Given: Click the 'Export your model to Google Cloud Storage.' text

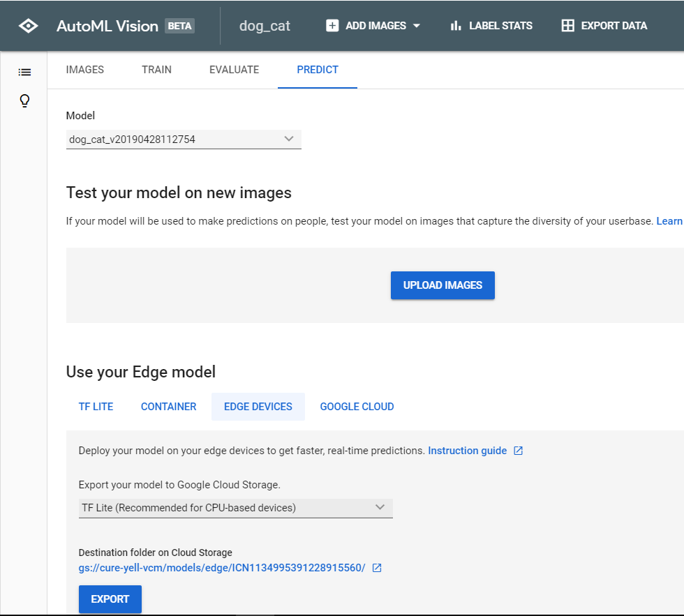Looking at the screenshot, I should tap(179, 485).
